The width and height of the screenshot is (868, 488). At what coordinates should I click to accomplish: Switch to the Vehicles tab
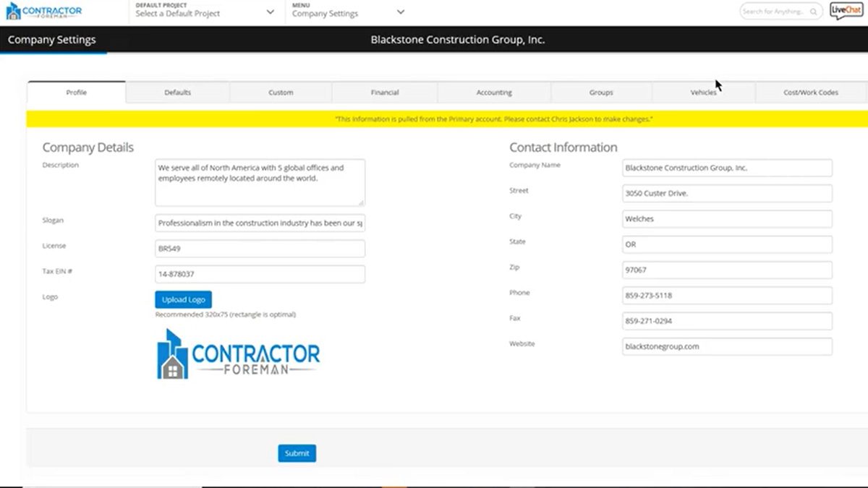[x=703, y=92]
